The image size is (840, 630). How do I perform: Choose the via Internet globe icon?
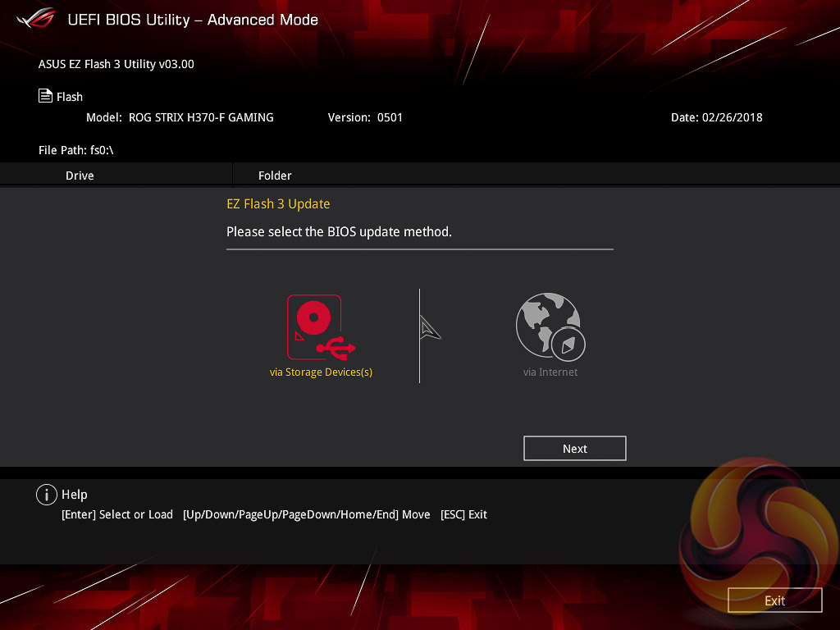pos(550,326)
